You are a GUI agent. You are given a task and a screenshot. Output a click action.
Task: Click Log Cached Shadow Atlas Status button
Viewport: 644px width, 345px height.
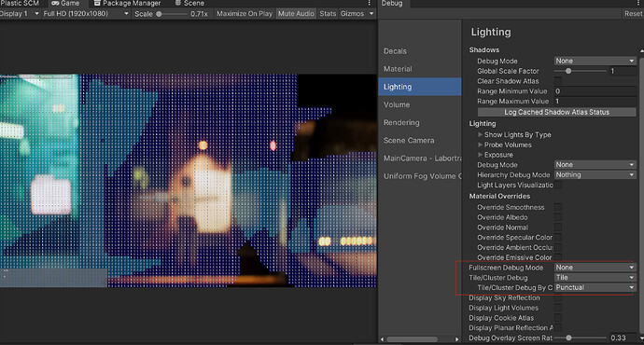(556, 112)
